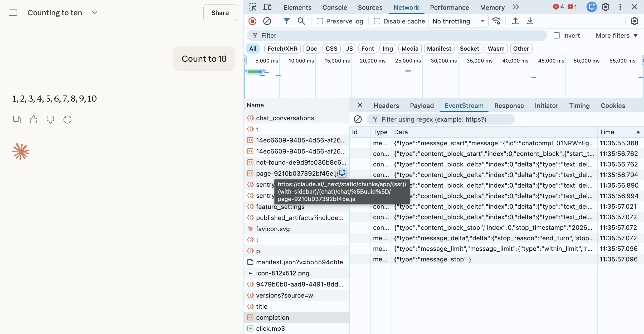Toggle the inspect element picker

click(252, 7)
